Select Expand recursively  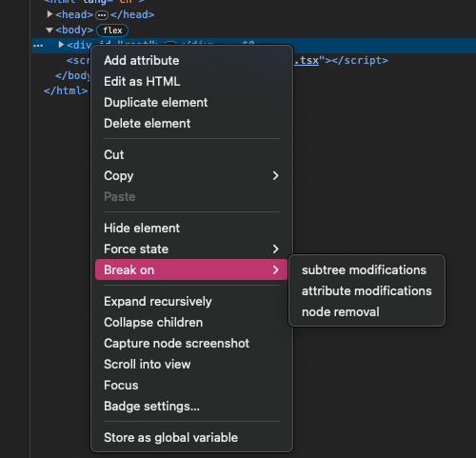click(191, 301)
